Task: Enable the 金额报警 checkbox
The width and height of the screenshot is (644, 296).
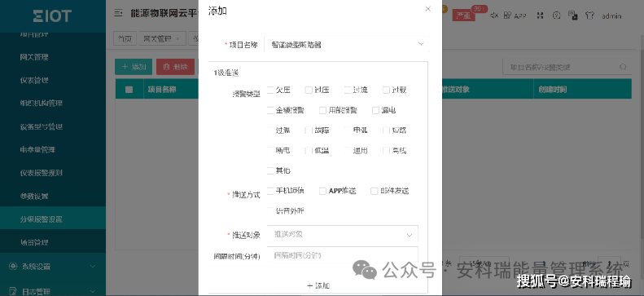Action: click(269, 110)
